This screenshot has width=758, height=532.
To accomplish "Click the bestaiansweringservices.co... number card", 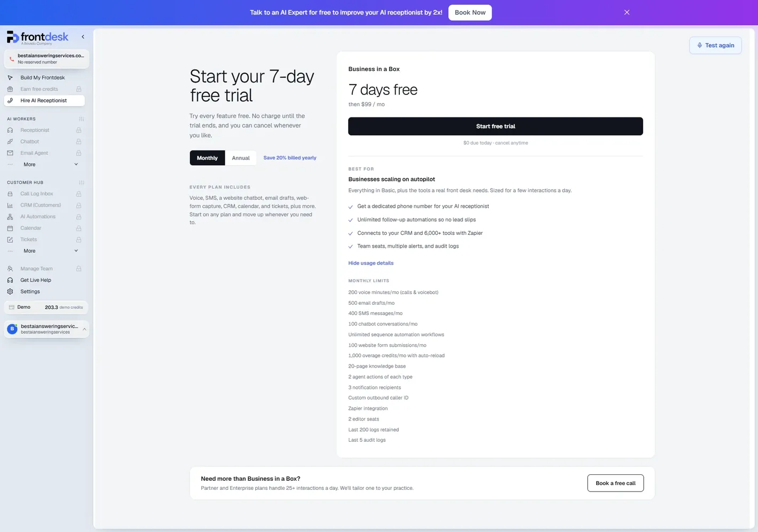I will (x=46, y=59).
